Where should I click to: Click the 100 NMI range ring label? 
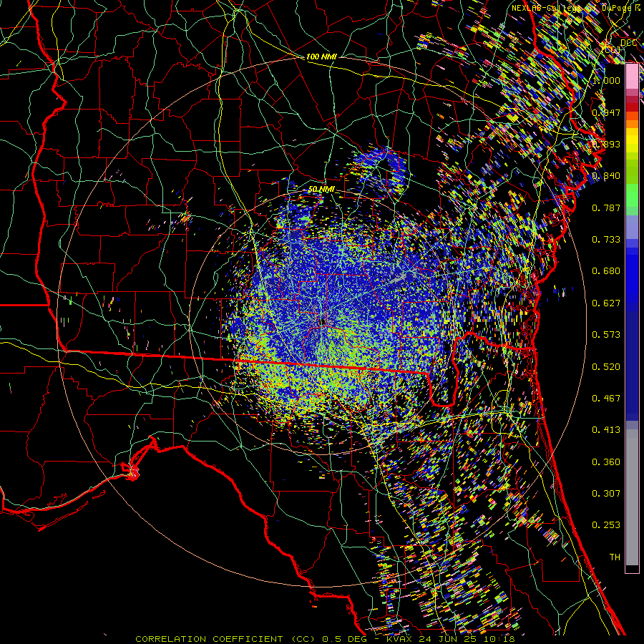point(321,57)
